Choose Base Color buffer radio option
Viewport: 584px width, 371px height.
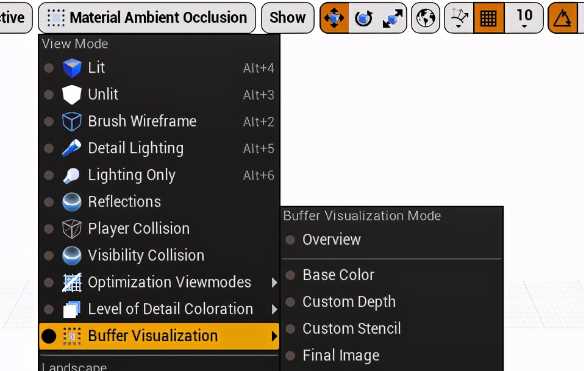click(x=291, y=275)
